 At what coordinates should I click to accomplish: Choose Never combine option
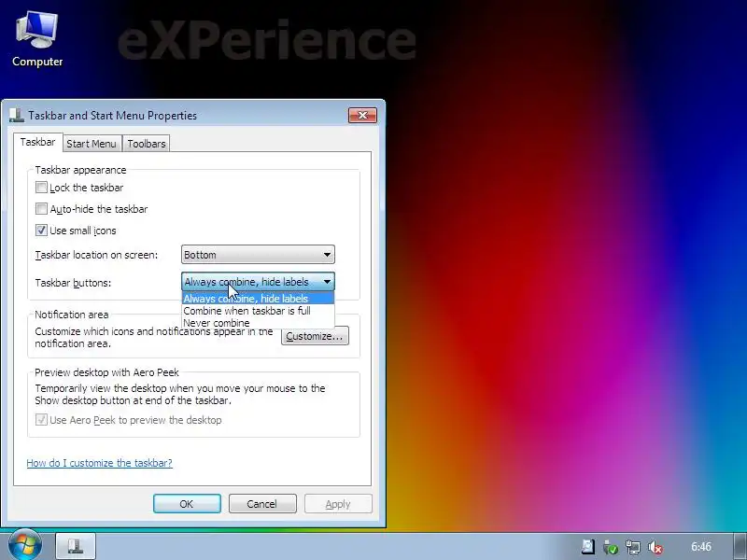[x=258, y=323]
